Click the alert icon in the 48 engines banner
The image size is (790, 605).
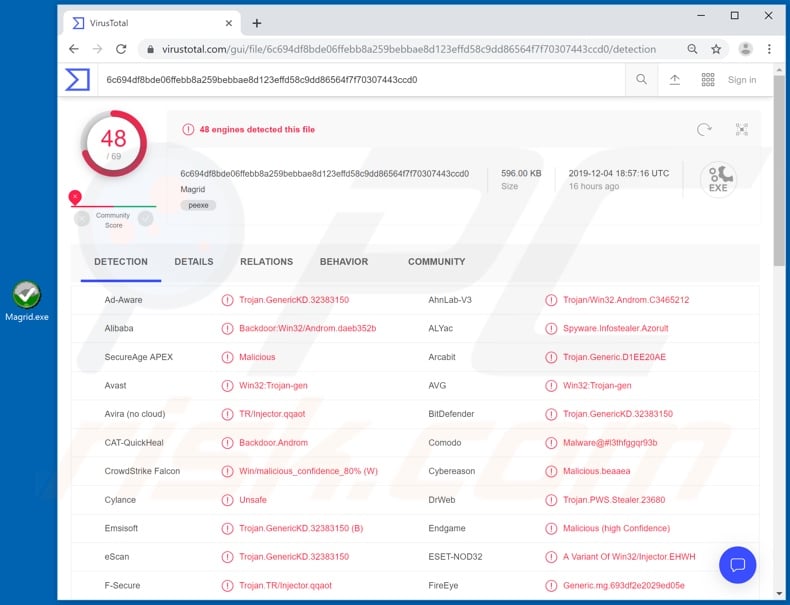(188, 129)
